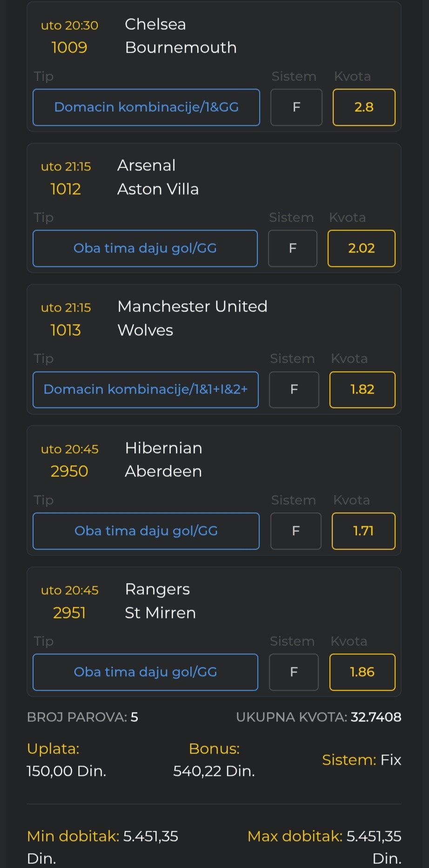Tap the Chelsea team name
Viewport: 429px width, 868px height.
(x=155, y=24)
